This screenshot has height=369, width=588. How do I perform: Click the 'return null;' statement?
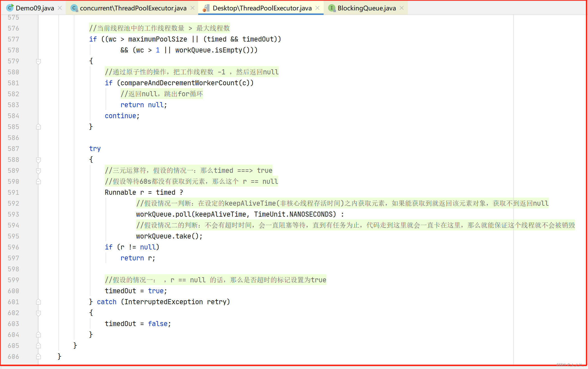pyautogui.click(x=144, y=105)
